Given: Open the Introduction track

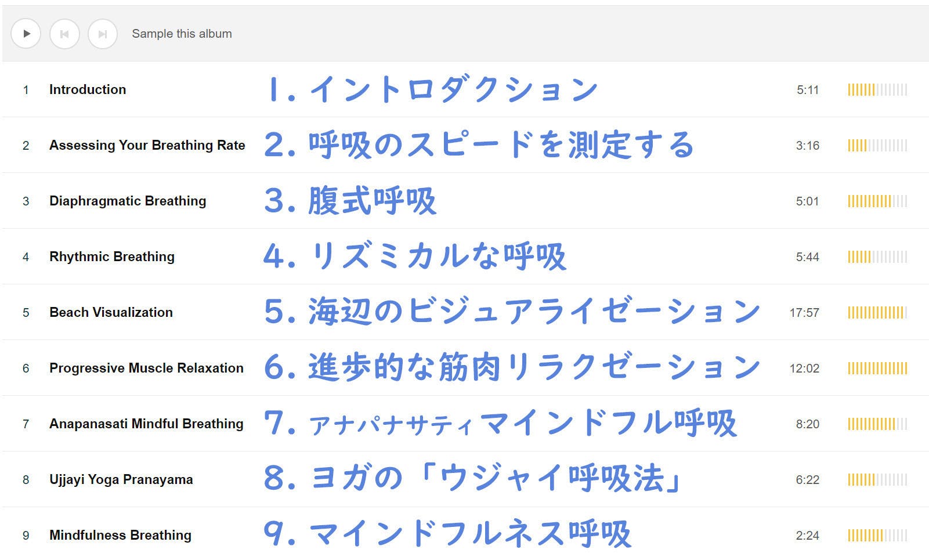Looking at the screenshot, I should point(88,89).
